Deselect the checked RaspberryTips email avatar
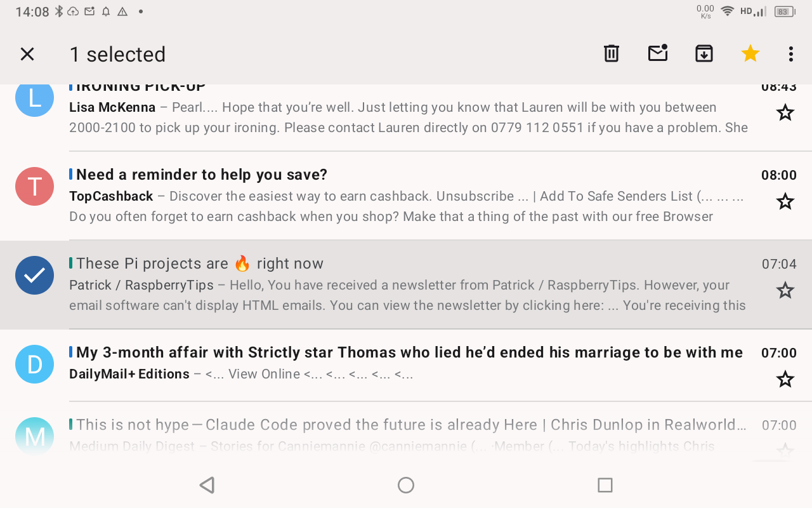812x508 pixels. 34,275
